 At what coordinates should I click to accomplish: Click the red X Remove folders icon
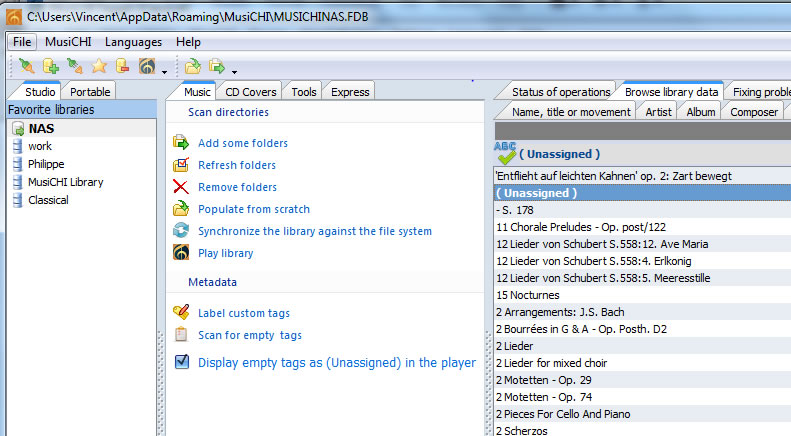tap(181, 187)
